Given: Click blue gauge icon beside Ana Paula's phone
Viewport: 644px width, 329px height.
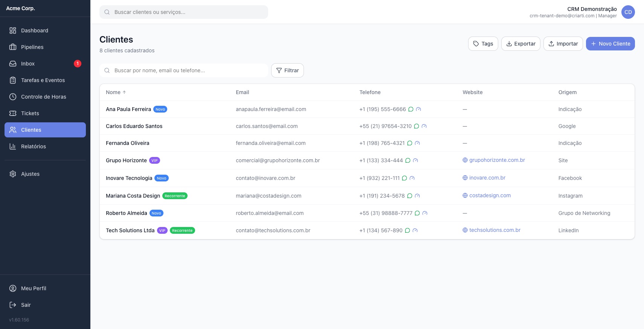Looking at the screenshot, I should point(418,109).
